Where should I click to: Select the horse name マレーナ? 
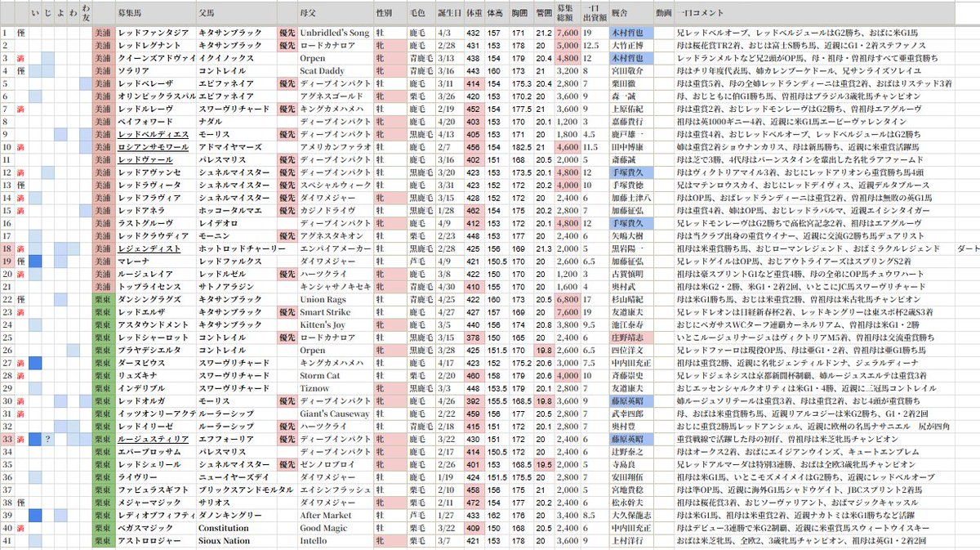pos(133,261)
